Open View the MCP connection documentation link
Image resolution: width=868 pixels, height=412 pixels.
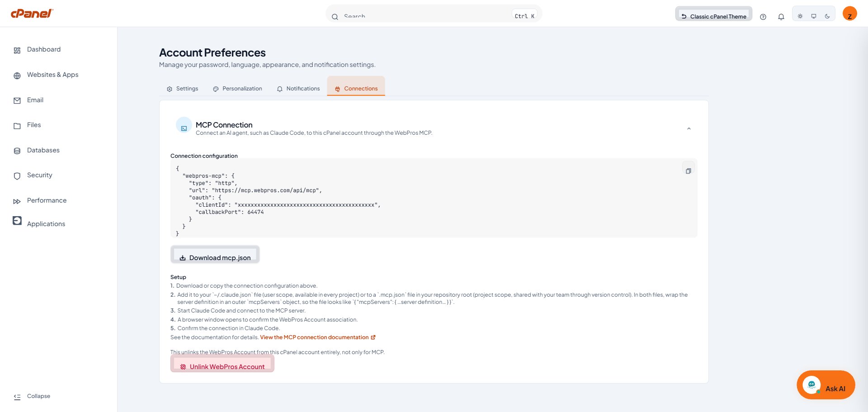[318, 337]
